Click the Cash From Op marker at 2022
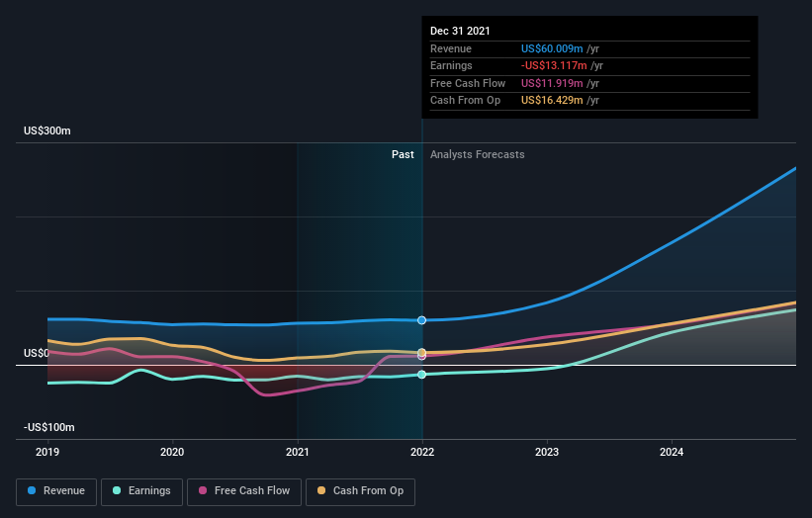Screen dimensions: 812x518 421,352
